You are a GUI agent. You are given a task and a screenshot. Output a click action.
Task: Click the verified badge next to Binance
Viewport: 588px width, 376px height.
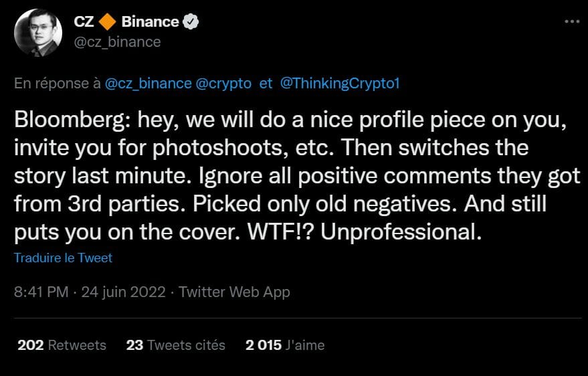coord(191,22)
